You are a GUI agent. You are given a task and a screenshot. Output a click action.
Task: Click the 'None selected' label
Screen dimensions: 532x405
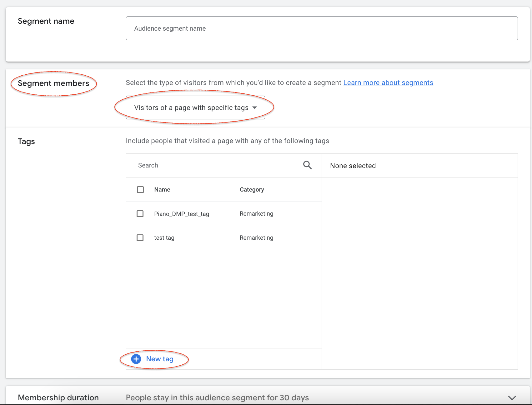[x=353, y=166]
